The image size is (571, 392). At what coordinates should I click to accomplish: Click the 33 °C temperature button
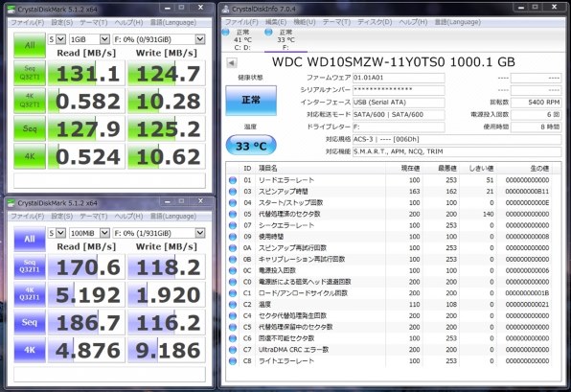pos(251,146)
